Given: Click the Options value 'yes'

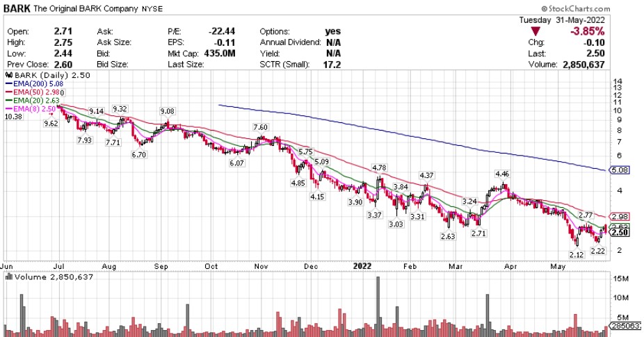Looking at the screenshot, I should click(332, 31).
